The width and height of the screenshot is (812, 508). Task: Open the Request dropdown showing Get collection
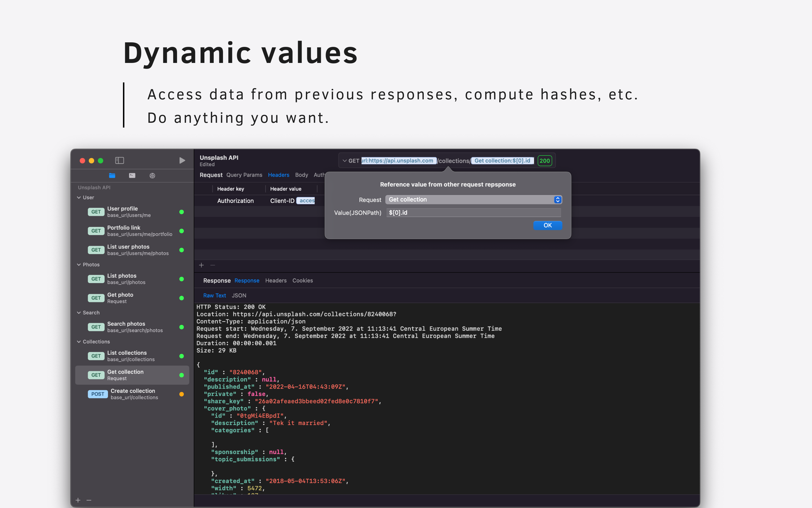[x=473, y=200]
